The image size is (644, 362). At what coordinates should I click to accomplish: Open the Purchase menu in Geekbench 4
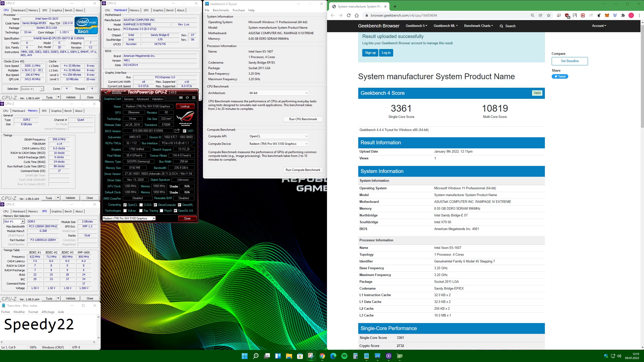(239, 10)
